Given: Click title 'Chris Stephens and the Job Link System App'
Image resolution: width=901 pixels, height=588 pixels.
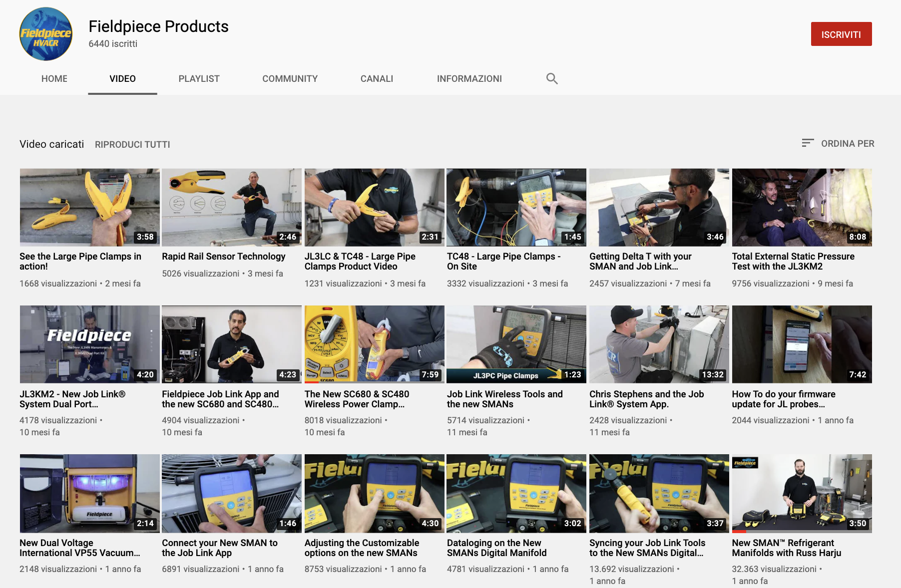Looking at the screenshot, I should pyautogui.click(x=647, y=399).
